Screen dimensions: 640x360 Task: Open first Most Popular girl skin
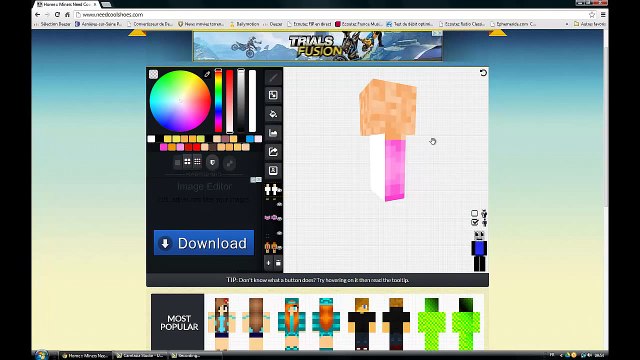[222, 324]
